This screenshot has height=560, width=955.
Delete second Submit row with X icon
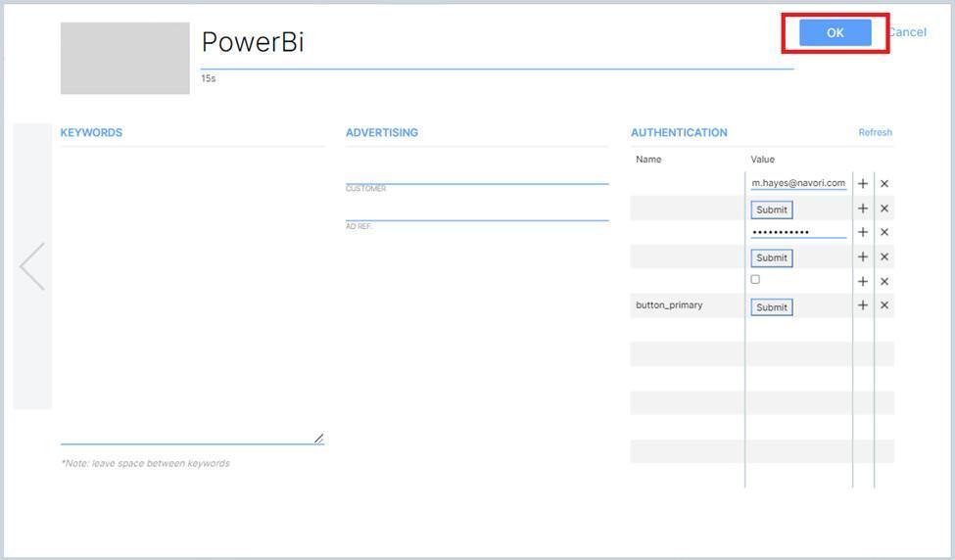point(884,257)
